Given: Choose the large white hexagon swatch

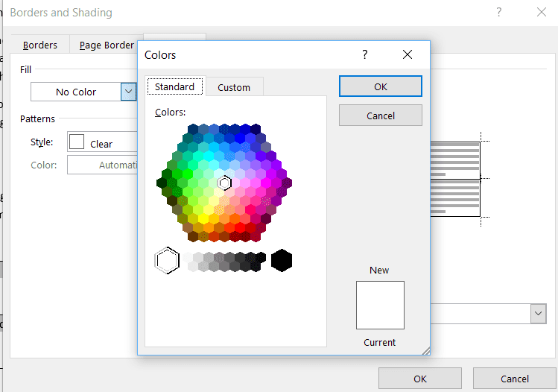Looking at the screenshot, I should [167, 260].
